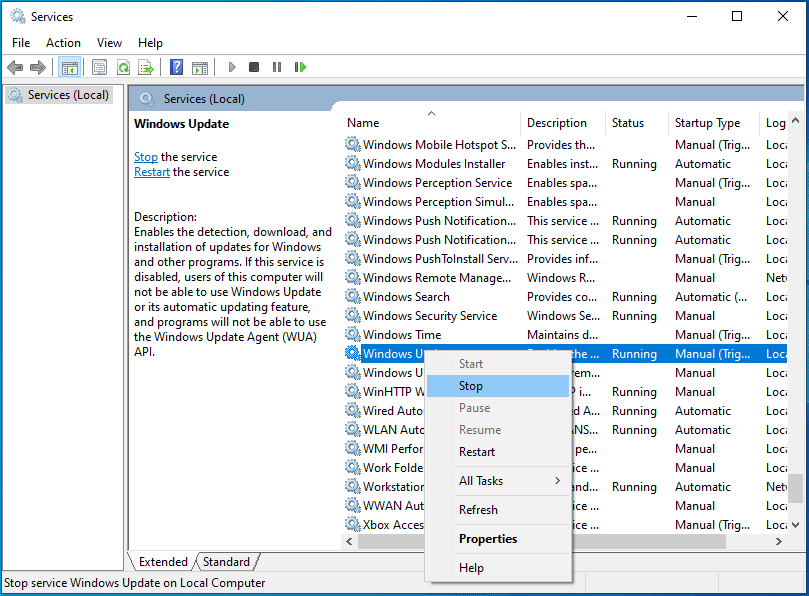Click the horizontal scrollbar right arrow
809x596 pixels.
pyautogui.click(x=779, y=541)
